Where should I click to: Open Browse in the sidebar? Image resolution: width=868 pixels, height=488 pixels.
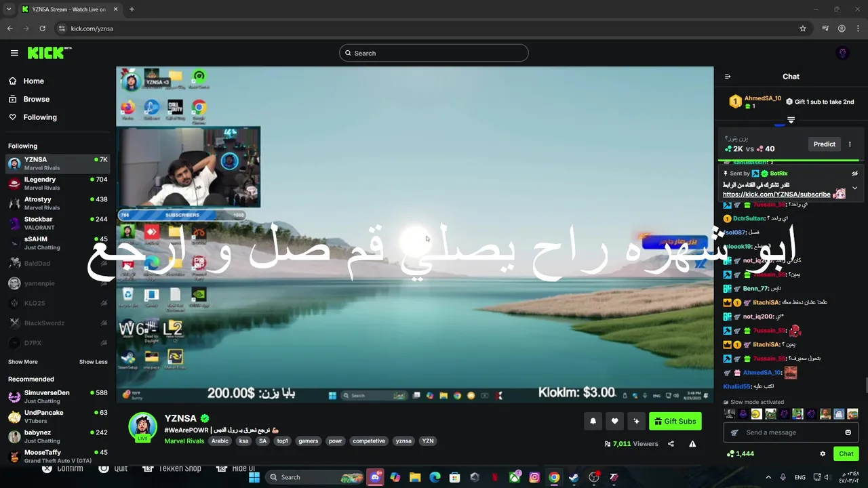coord(28,99)
